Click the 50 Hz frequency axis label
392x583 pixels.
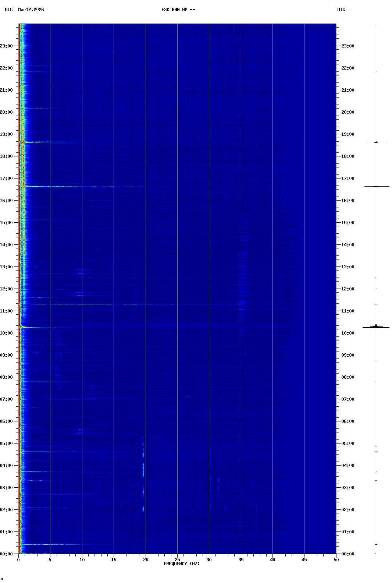point(336,560)
